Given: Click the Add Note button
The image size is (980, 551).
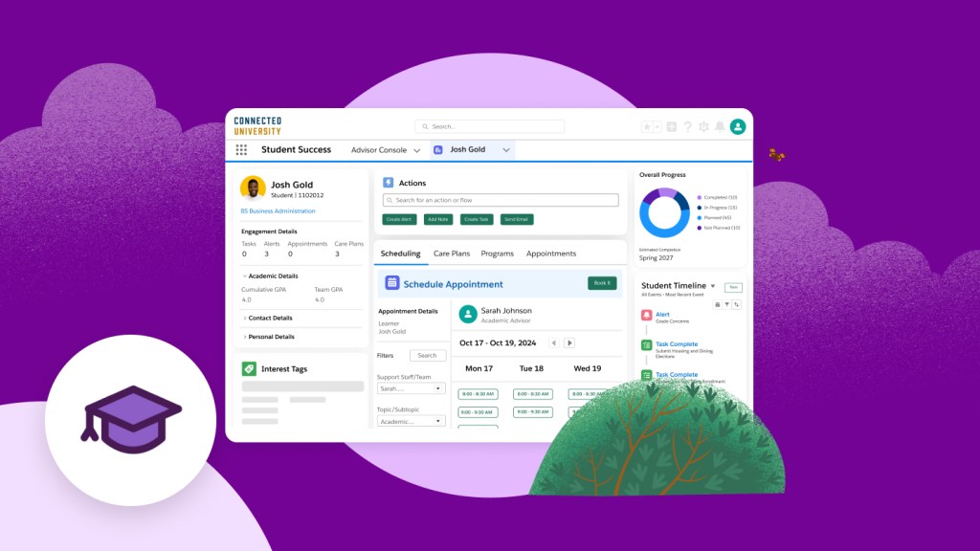Looking at the screenshot, I should coord(438,219).
